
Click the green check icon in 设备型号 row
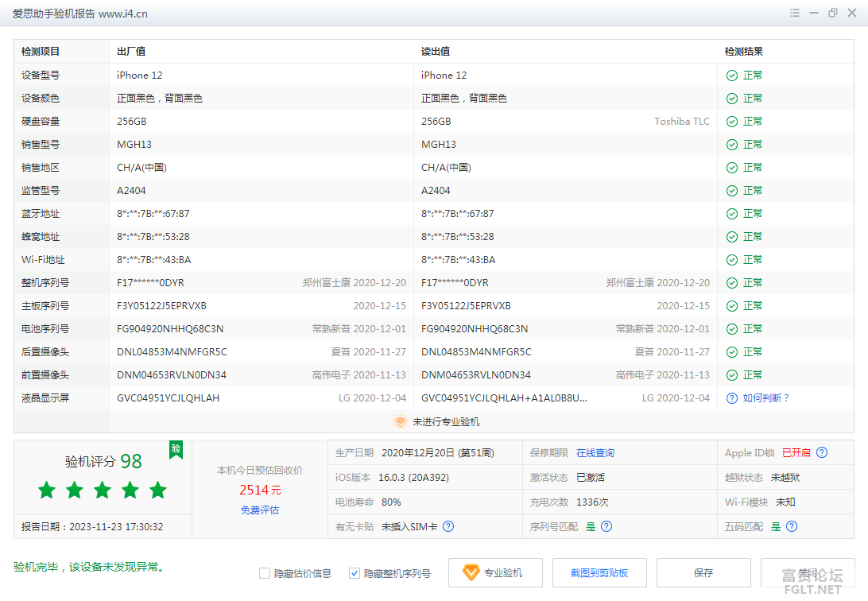(732, 76)
